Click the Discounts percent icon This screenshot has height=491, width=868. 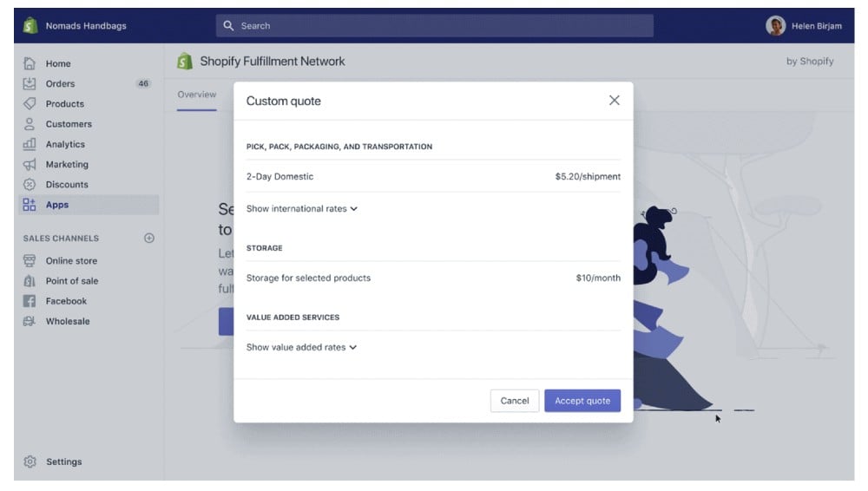pyautogui.click(x=30, y=184)
